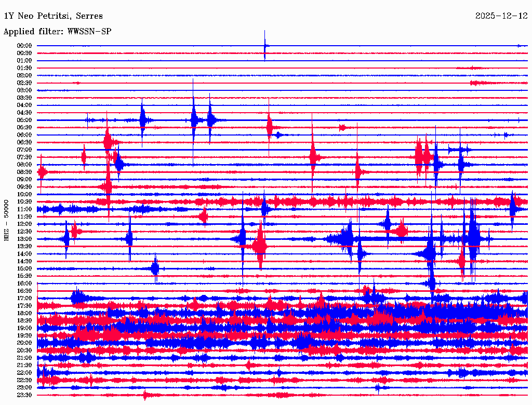Screen dimensions: 532x405
Task: Click the 18:00 time row label
Action: (24, 314)
